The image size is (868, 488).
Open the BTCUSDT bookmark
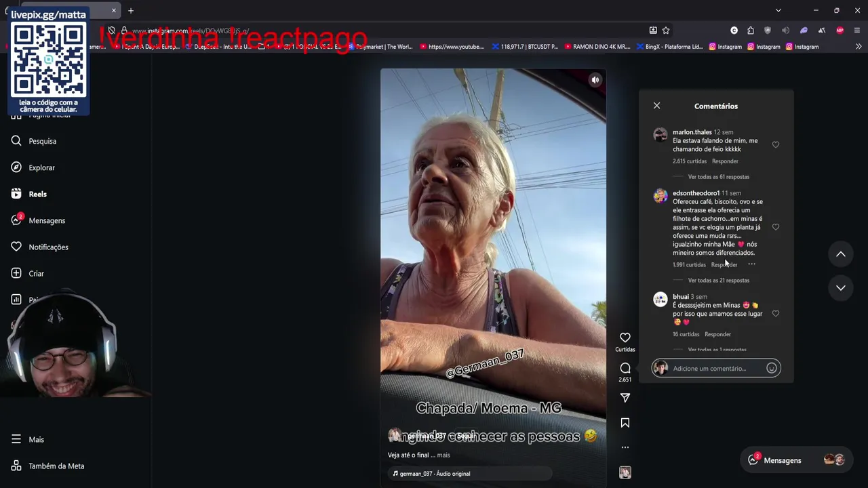pyautogui.click(x=525, y=47)
